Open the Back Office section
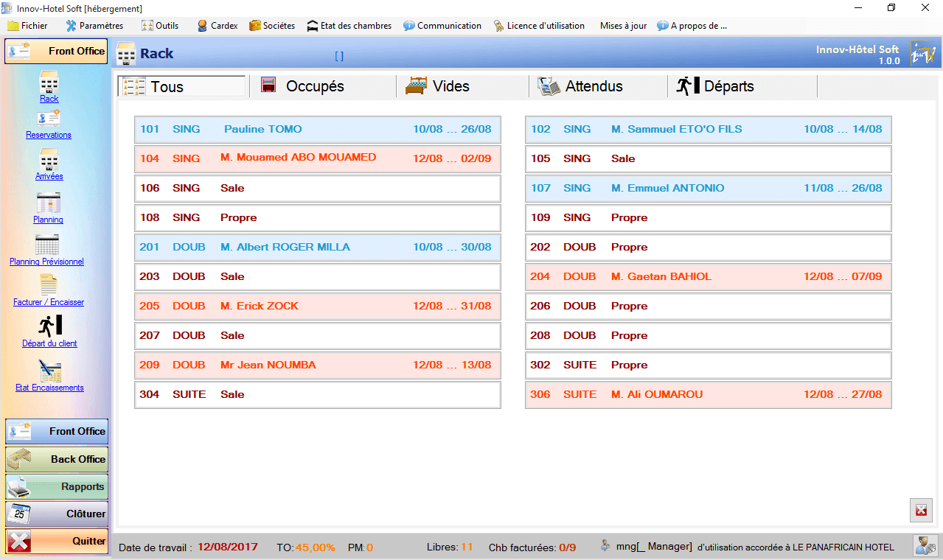The width and height of the screenshot is (943, 560). pyautogui.click(x=56, y=459)
